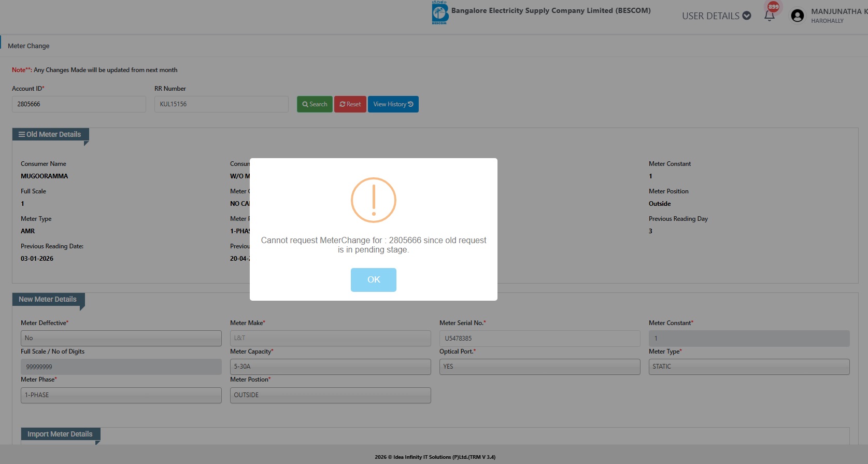Open the Meter Capacity dropdown
The image size is (868, 464).
330,367
